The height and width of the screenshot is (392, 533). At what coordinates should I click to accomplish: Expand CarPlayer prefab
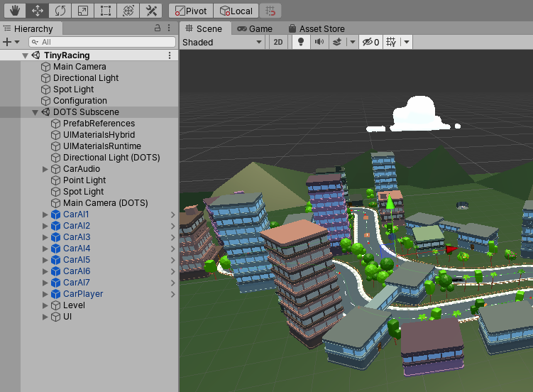pos(45,294)
